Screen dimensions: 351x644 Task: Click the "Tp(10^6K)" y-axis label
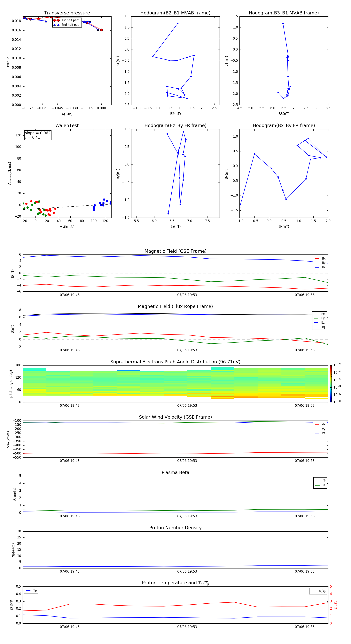pos(11,605)
